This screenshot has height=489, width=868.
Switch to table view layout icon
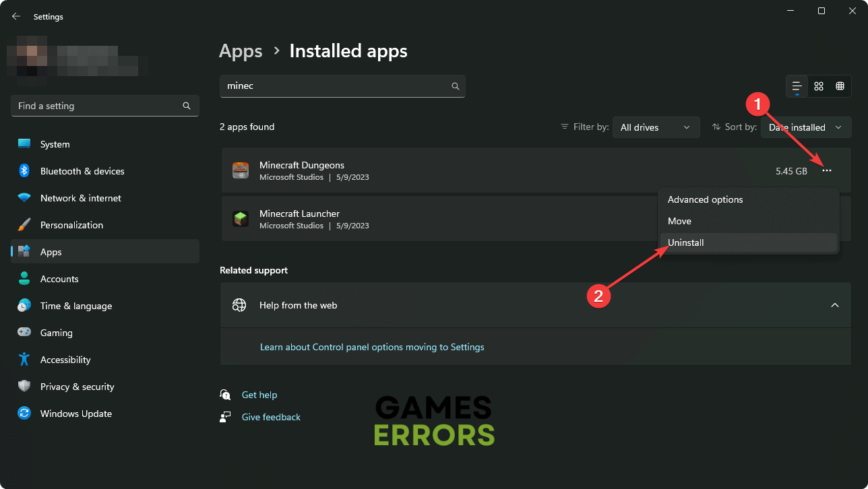tap(840, 86)
